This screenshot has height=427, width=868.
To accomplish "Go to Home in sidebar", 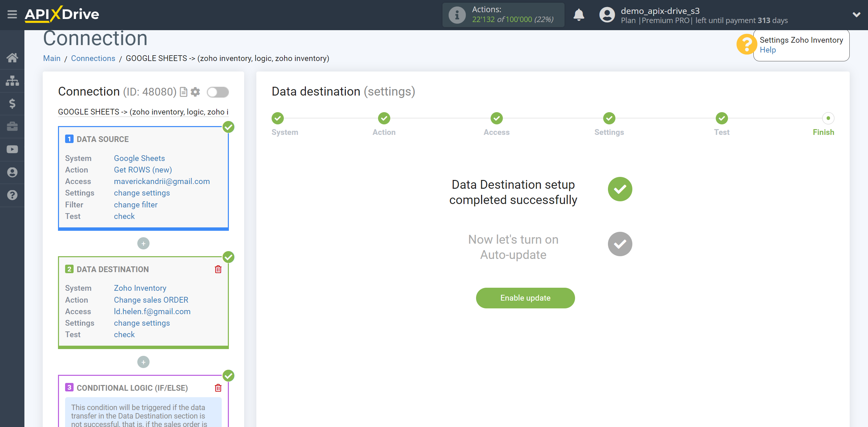I will (12, 58).
